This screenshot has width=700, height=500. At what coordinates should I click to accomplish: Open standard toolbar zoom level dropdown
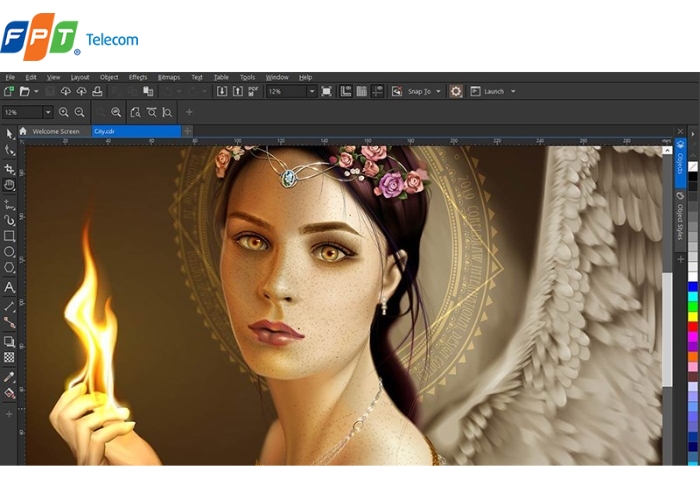[312, 92]
